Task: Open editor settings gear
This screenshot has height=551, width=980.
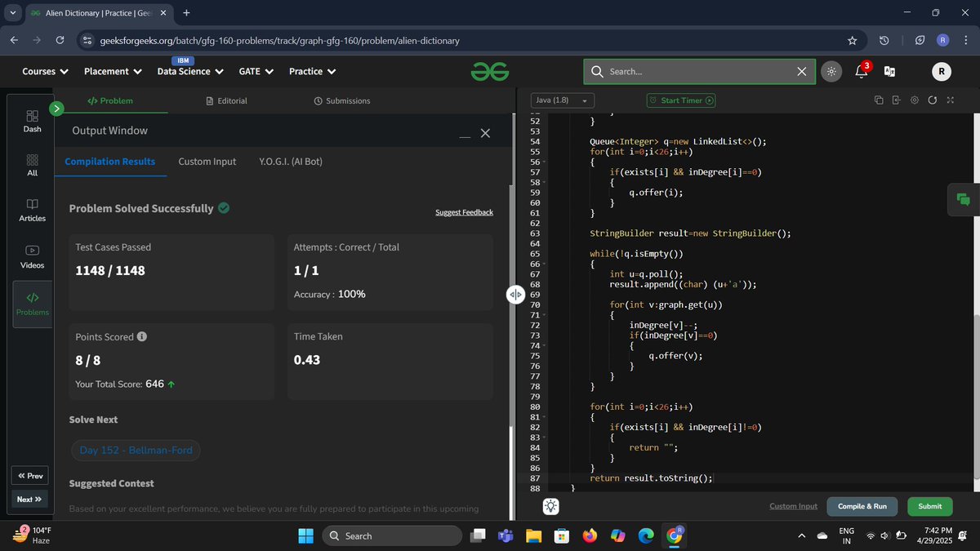Action: [914, 100]
